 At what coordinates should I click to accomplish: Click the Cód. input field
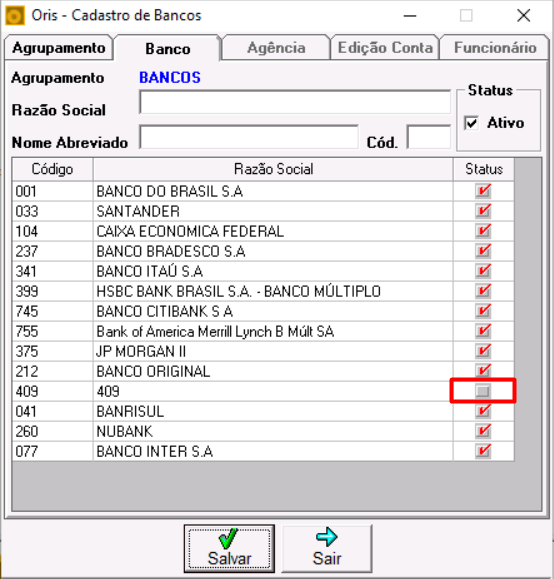428,137
